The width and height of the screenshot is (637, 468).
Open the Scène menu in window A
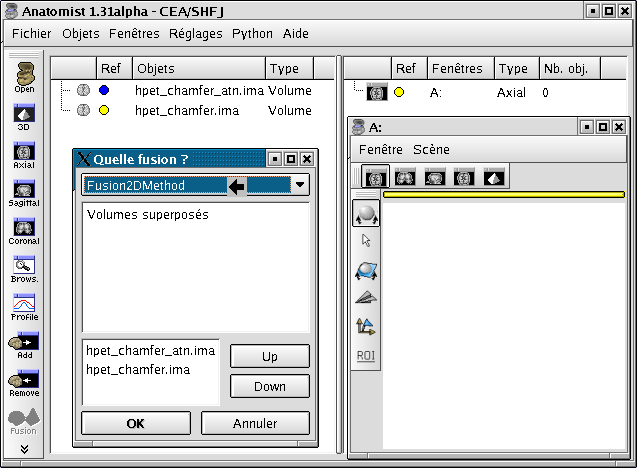click(431, 149)
